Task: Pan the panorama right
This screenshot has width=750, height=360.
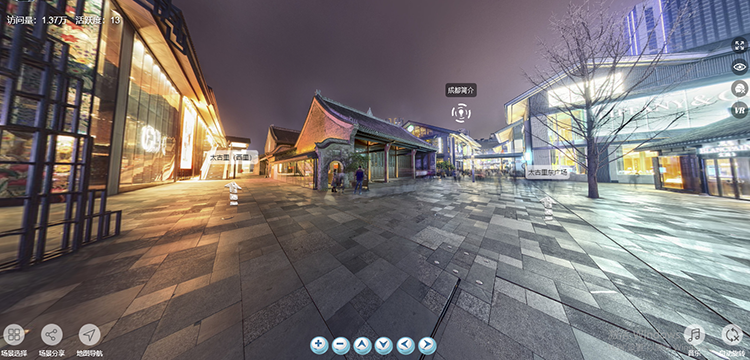Action: [427, 345]
